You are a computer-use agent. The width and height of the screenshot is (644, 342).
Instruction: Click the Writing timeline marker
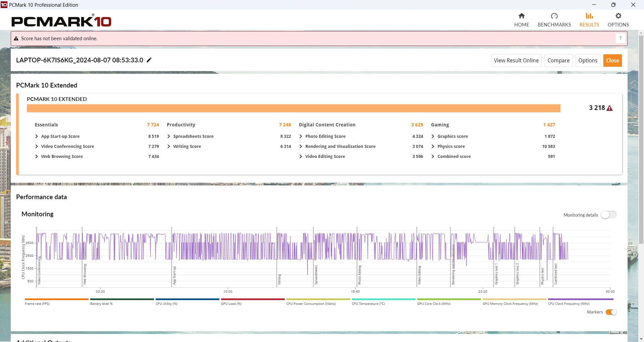click(x=279, y=279)
